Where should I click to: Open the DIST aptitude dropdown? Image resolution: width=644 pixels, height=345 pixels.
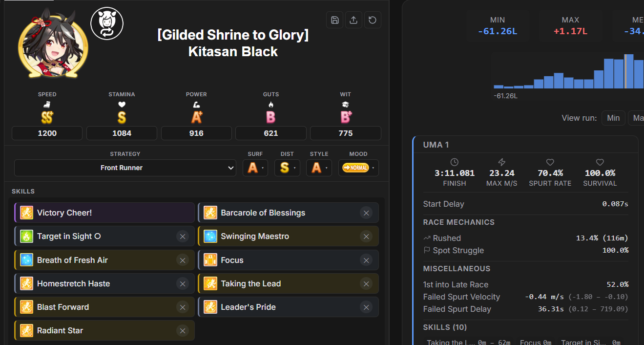[x=287, y=168]
